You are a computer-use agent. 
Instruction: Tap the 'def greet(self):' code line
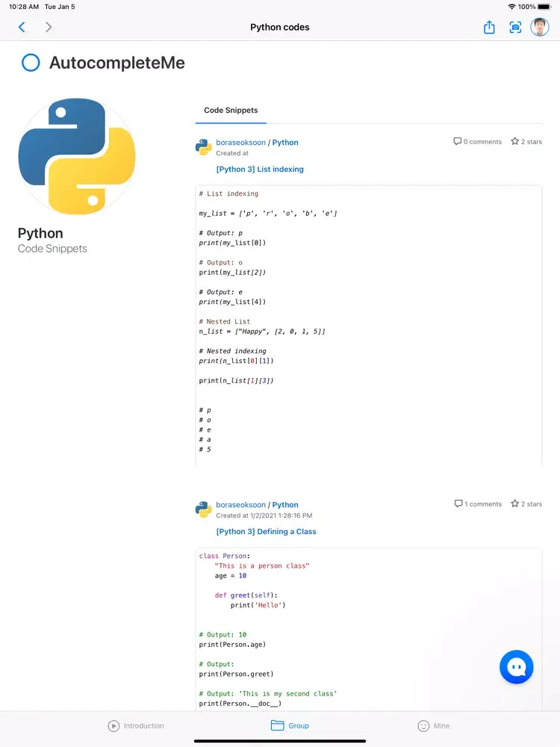[246, 595]
